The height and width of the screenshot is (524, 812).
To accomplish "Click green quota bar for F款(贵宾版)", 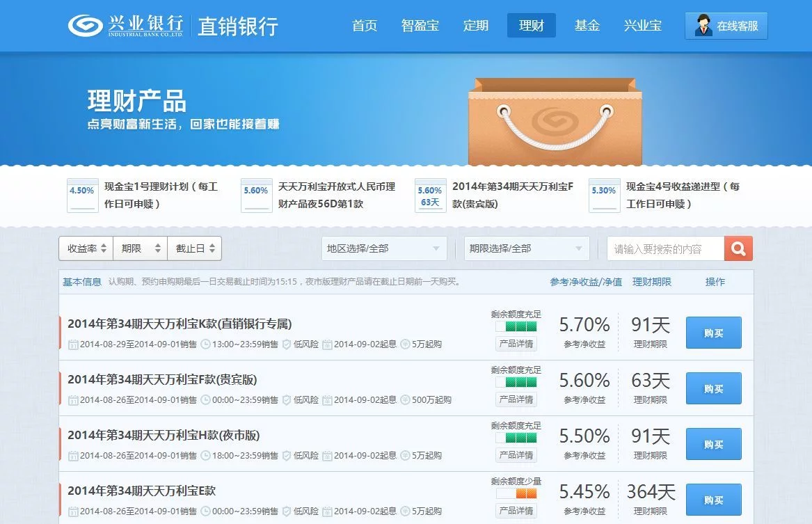I will (516, 382).
